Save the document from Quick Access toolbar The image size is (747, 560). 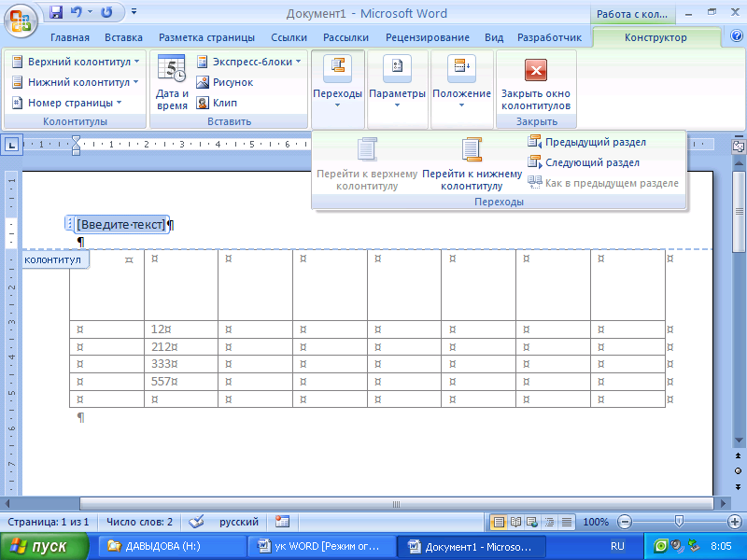[56, 12]
